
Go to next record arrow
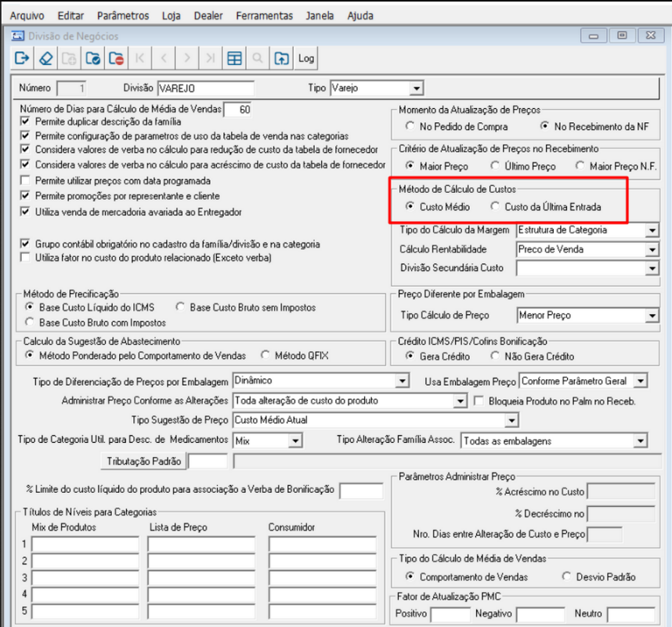click(x=187, y=58)
